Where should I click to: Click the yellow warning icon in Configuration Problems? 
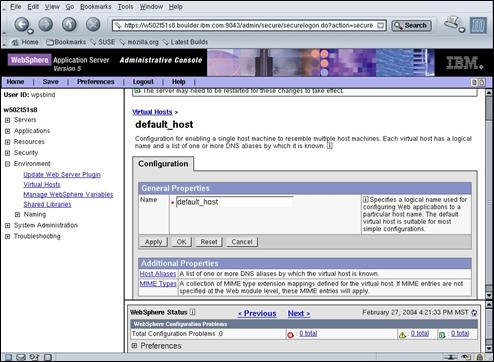click(402, 335)
